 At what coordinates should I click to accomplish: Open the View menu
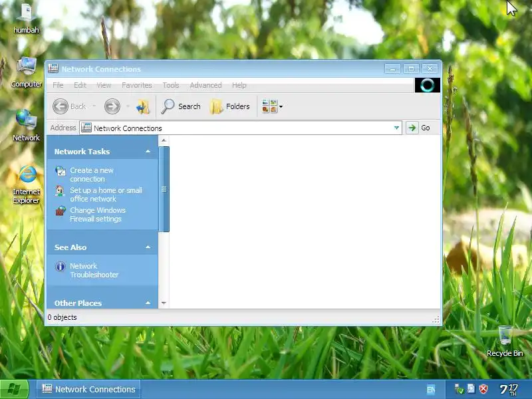[104, 85]
